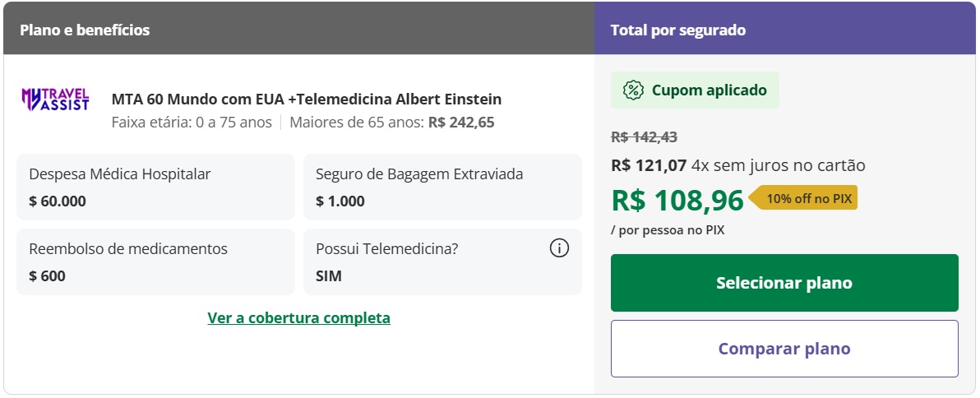Open the Telemedicina info icon
This screenshot has height=398, width=980.
pyautogui.click(x=559, y=248)
